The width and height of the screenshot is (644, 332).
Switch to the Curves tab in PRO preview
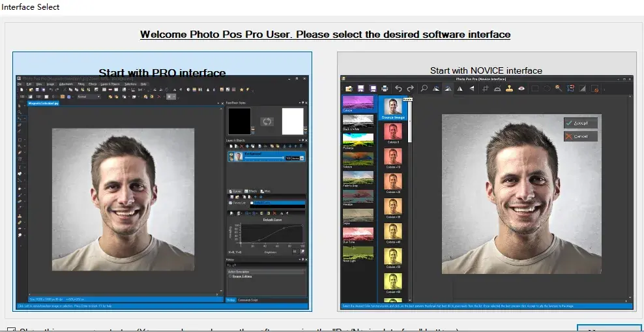236,191
